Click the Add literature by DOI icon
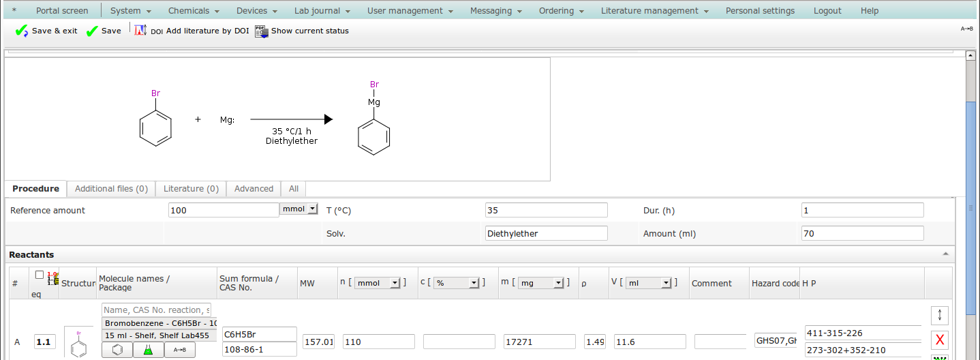This screenshot has height=360, width=980. [x=140, y=31]
